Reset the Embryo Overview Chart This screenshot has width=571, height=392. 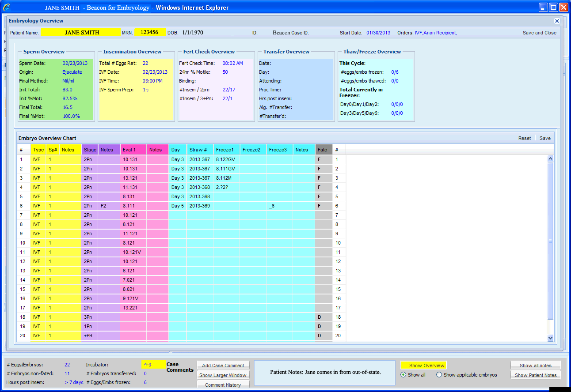pyautogui.click(x=525, y=138)
